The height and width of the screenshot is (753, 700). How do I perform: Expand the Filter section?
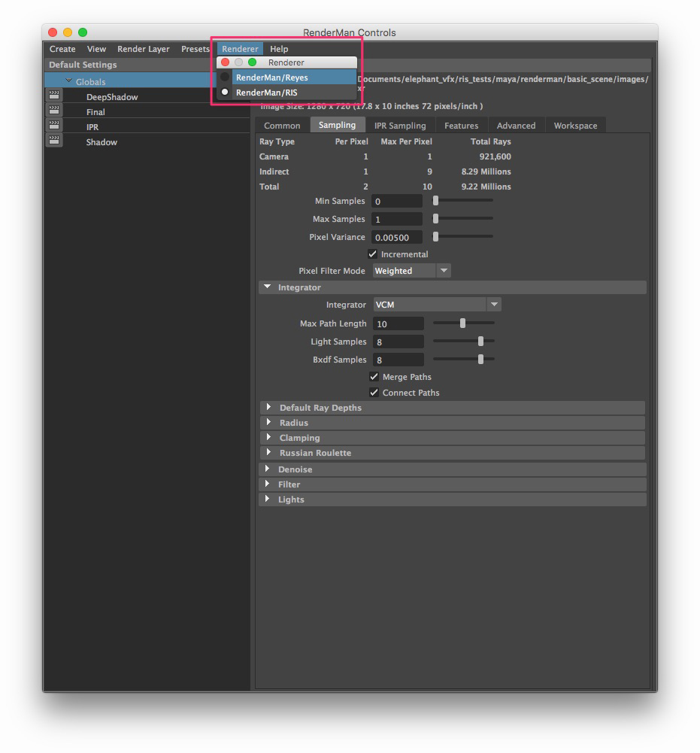coord(268,484)
